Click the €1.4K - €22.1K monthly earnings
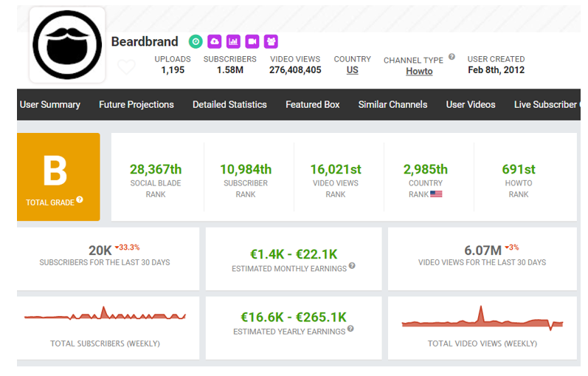This screenshot has width=588, height=376. pos(294,254)
